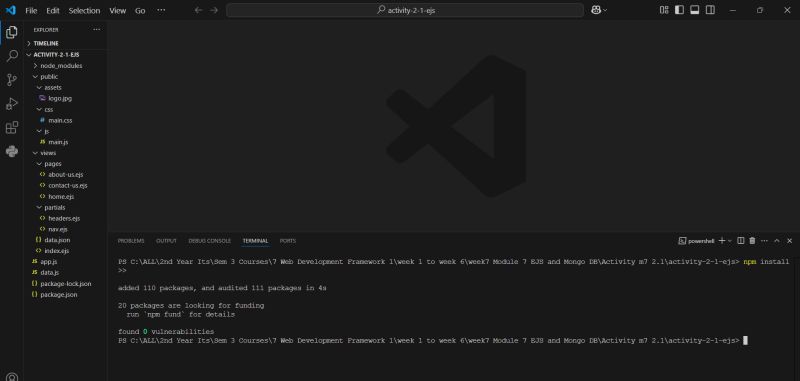Open the Source Control view
The width and height of the screenshot is (800, 381).
(12, 80)
